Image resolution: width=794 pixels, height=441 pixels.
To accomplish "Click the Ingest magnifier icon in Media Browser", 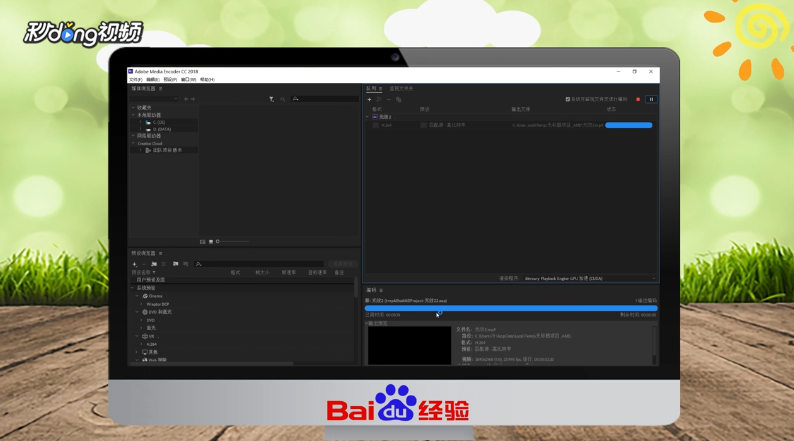I will 283,99.
